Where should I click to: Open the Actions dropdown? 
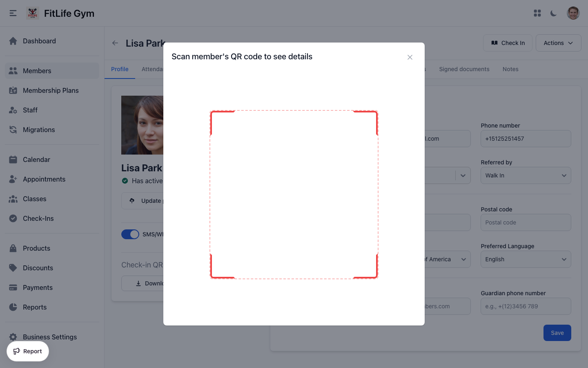tap(558, 43)
